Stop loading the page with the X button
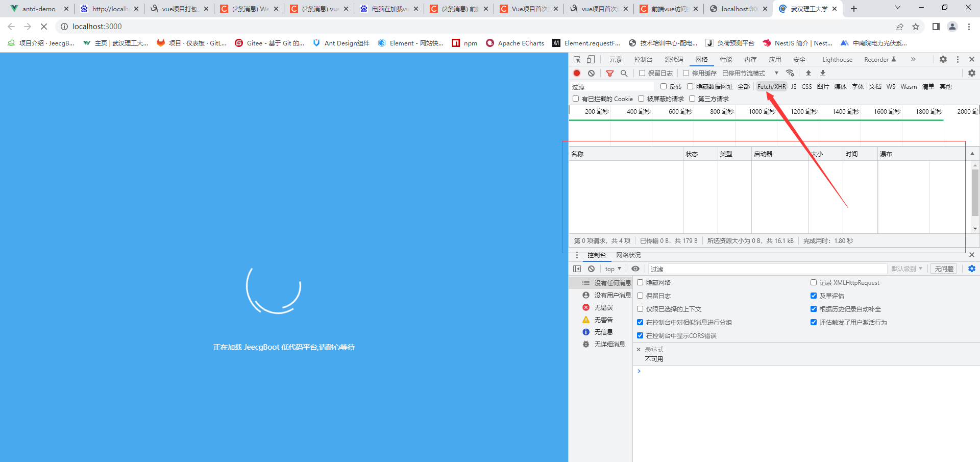The height and width of the screenshot is (462, 980). click(44, 27)
